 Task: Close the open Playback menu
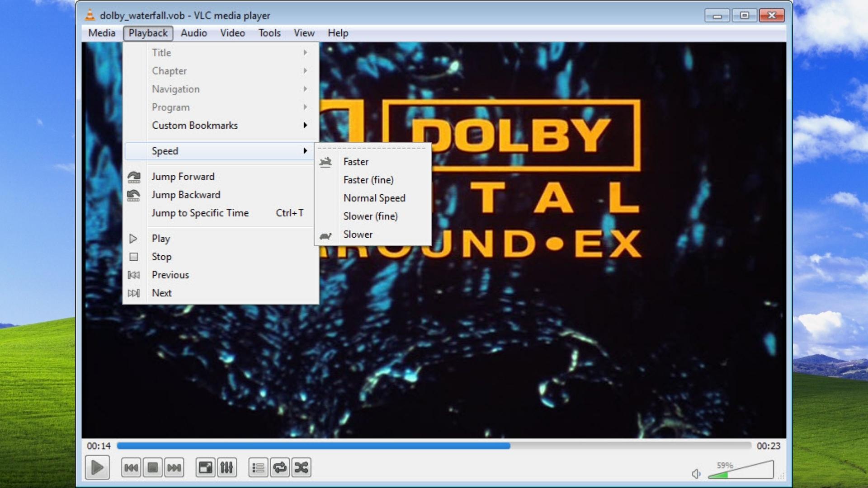[x=148, y=33]
